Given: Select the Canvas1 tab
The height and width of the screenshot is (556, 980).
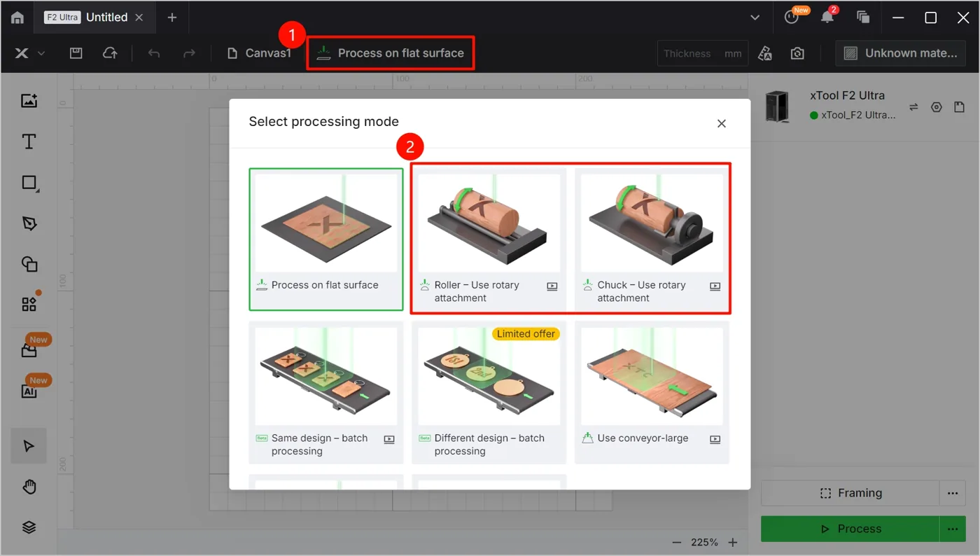Looking at the screenshot, I should click(x=259, y=53).
